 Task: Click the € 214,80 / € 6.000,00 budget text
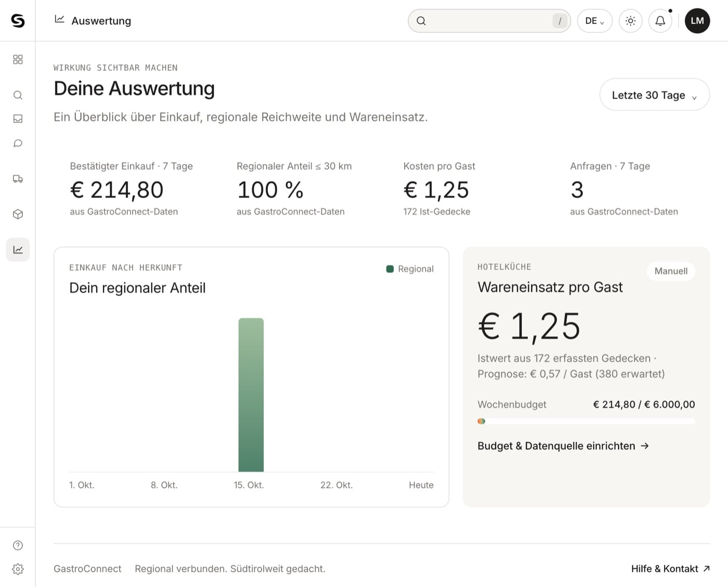pyautogui.click(x=644, y=404)
